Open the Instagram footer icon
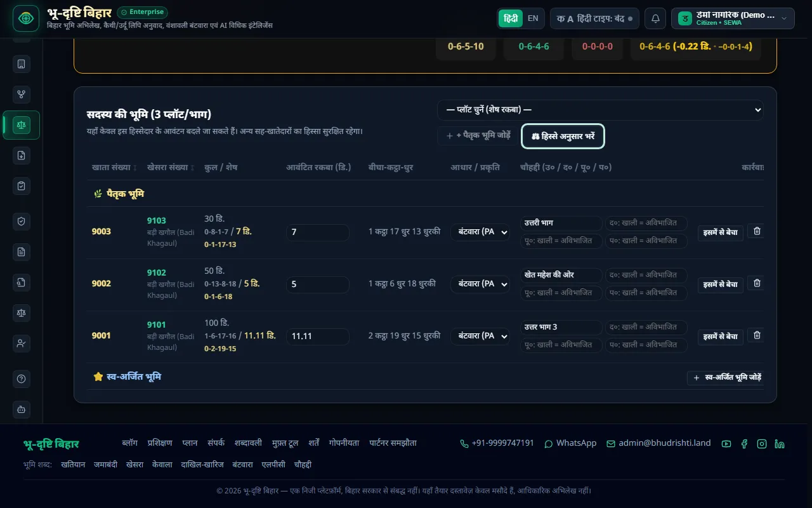This screenshot has height=508, width=812. click(x=762, y=444)
